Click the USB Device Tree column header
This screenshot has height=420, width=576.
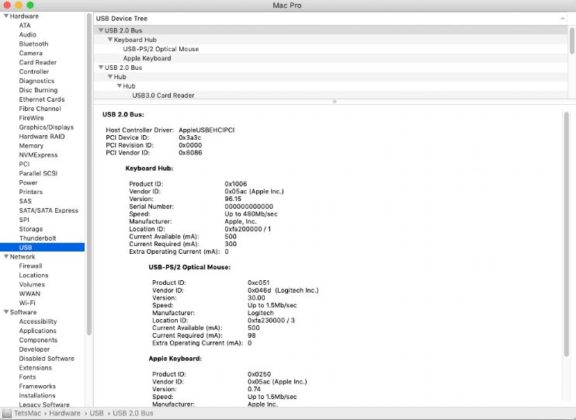[x=331, y=18]
